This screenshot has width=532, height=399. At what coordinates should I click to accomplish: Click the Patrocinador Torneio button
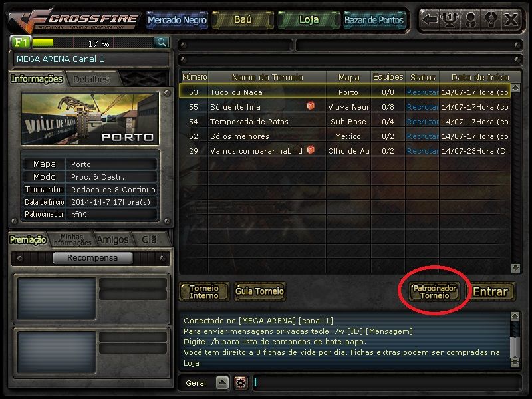pos(434,291)
